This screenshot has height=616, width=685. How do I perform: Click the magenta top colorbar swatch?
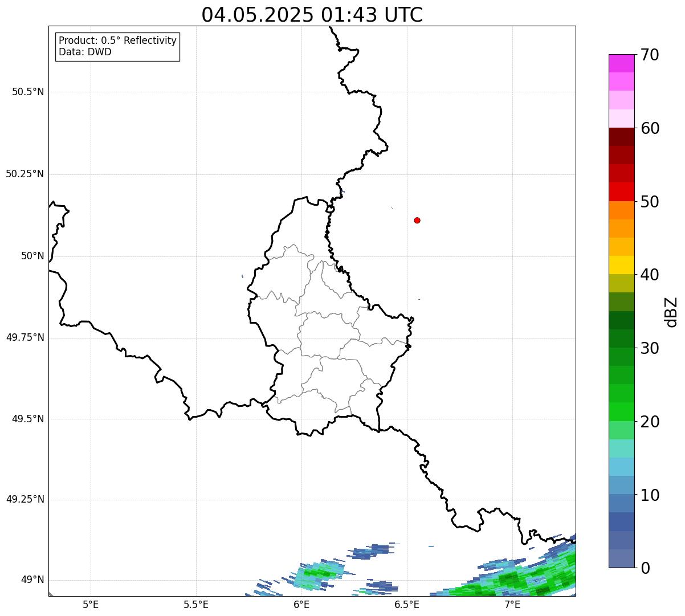coord(622,63)
